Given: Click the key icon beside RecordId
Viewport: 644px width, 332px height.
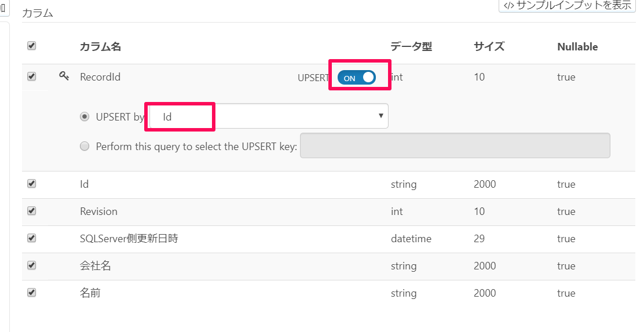Looking at the screenshot, I should [x=64, y=75].
